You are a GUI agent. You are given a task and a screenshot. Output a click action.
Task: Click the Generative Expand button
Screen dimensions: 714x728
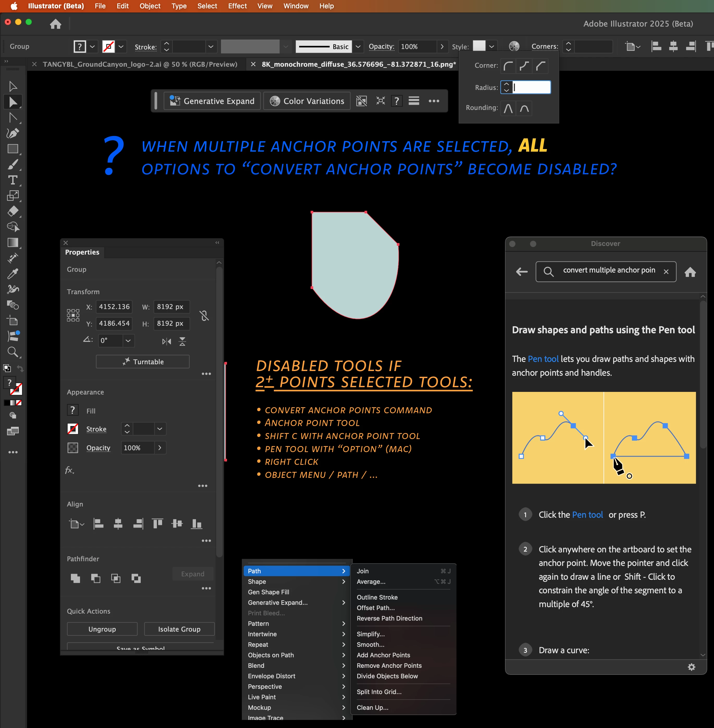point(212,101)
